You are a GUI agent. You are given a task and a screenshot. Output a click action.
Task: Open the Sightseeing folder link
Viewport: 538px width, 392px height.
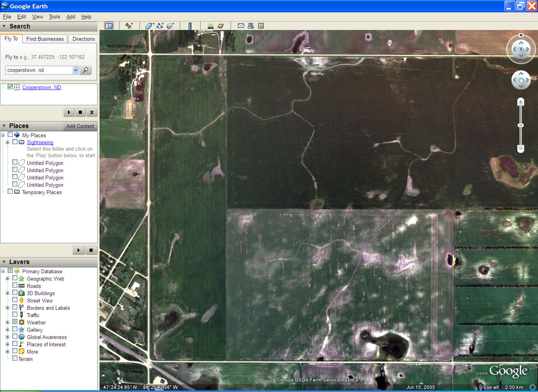[40, 142]
